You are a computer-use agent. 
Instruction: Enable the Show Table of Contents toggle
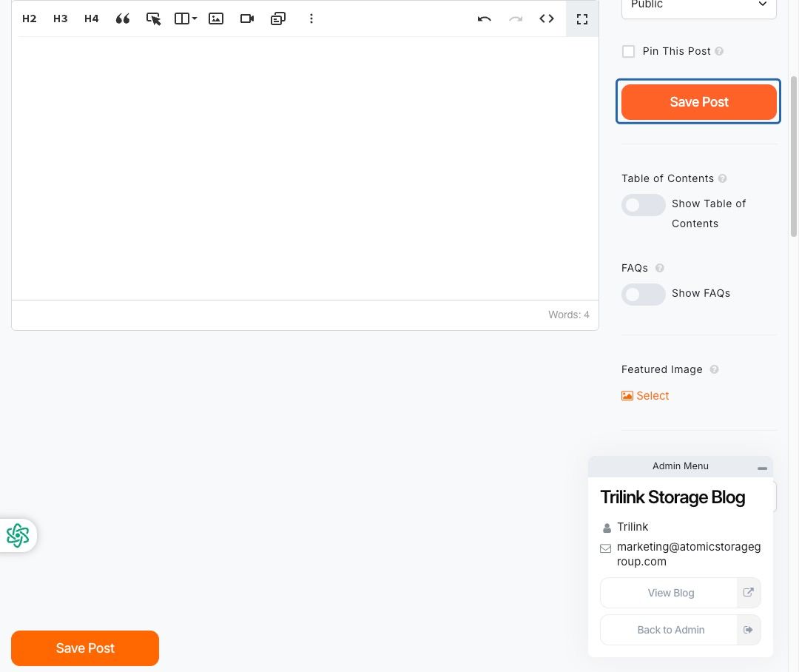pyautogui.click(x=643, y=205)
